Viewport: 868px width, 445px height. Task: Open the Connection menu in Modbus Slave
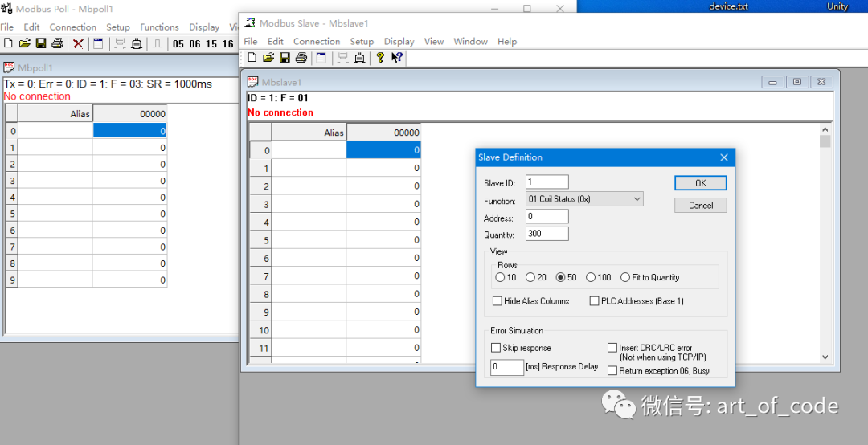[x=316, y=42]
